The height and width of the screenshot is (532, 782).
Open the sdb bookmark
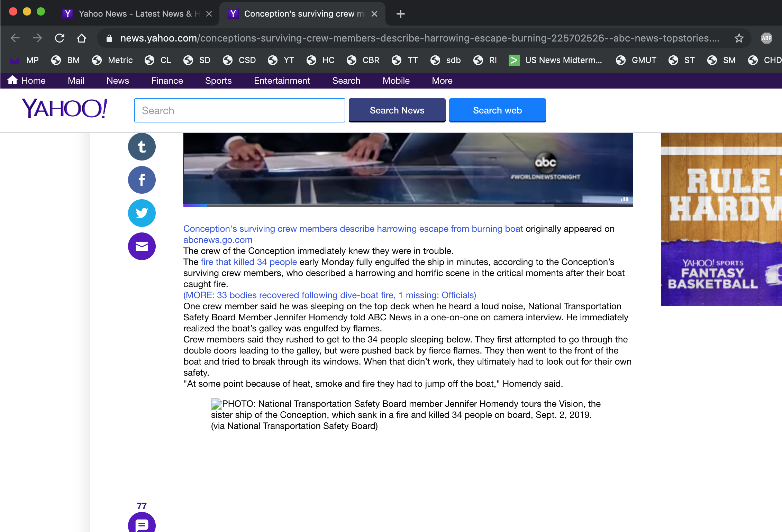click(446, 60)
